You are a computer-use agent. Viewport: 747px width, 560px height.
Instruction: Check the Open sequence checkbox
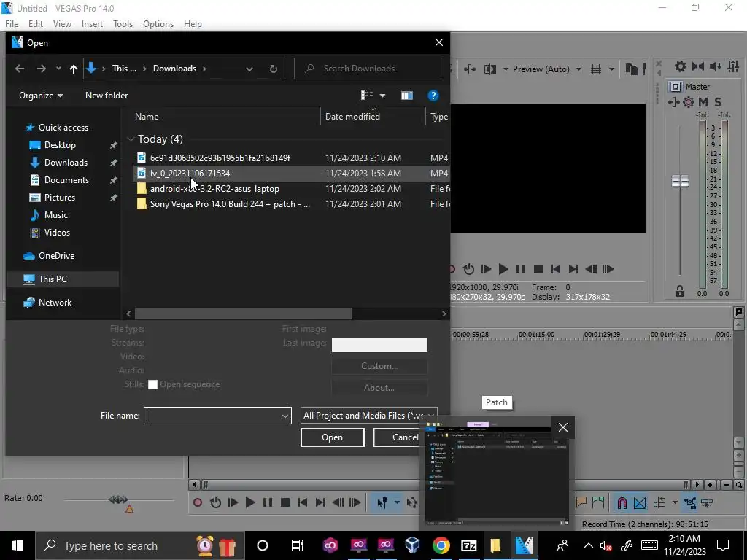[x=153, y=385]
